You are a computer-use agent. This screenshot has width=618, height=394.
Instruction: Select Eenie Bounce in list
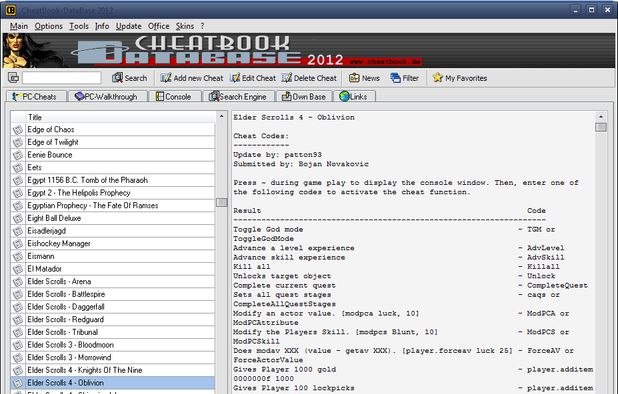[113, 155]
